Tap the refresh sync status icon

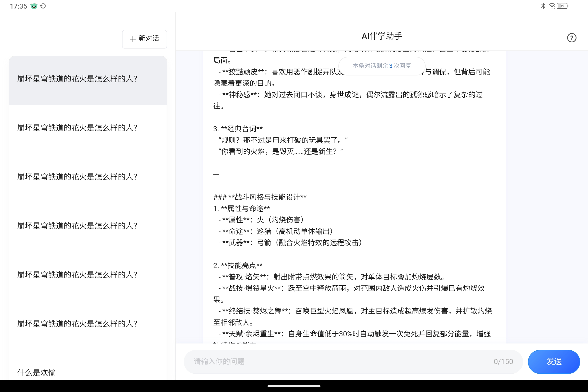(43, 6)
